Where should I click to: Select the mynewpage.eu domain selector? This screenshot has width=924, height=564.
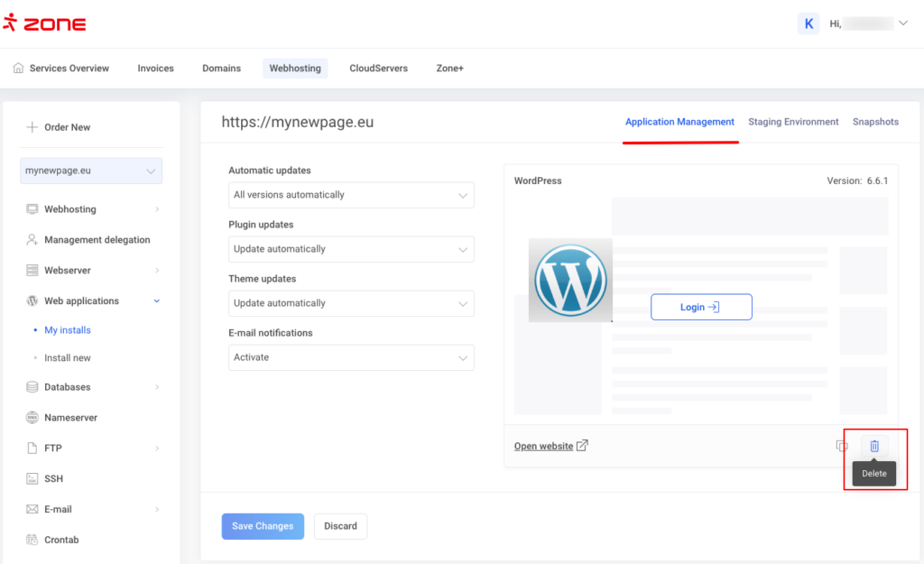click(x=91, y=171)
